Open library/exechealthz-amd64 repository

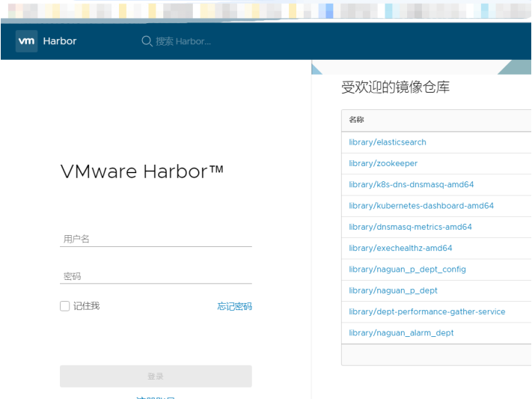coord(400,248)
